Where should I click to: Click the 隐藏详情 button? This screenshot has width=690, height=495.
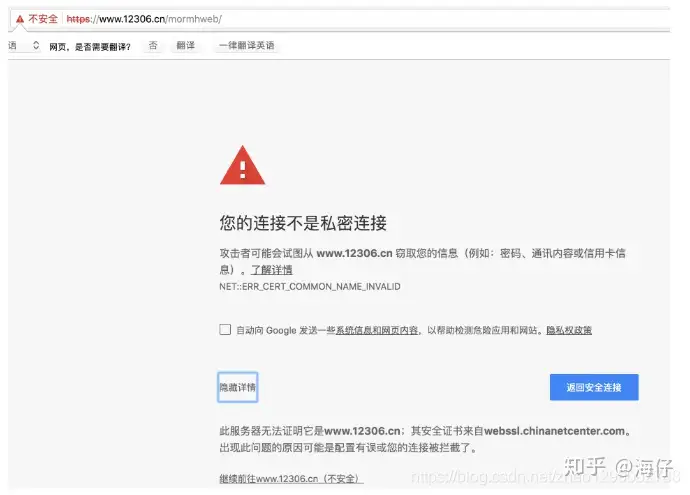pos(238,387)
